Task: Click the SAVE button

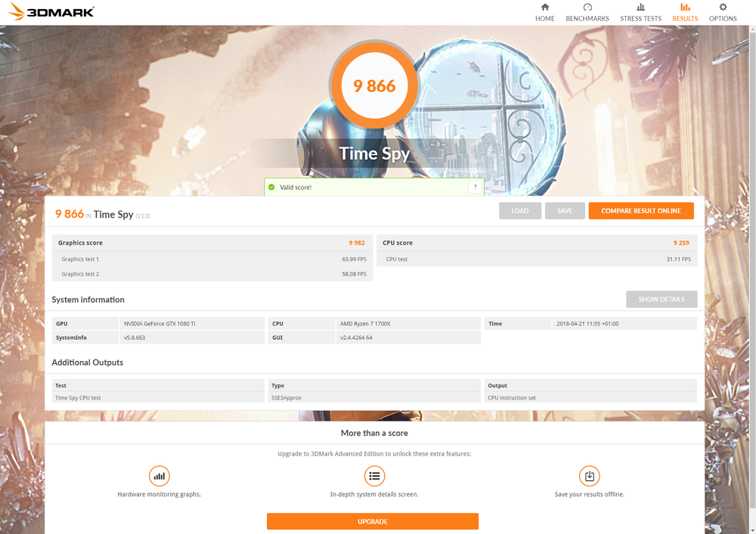Action: tap(565, 211)
